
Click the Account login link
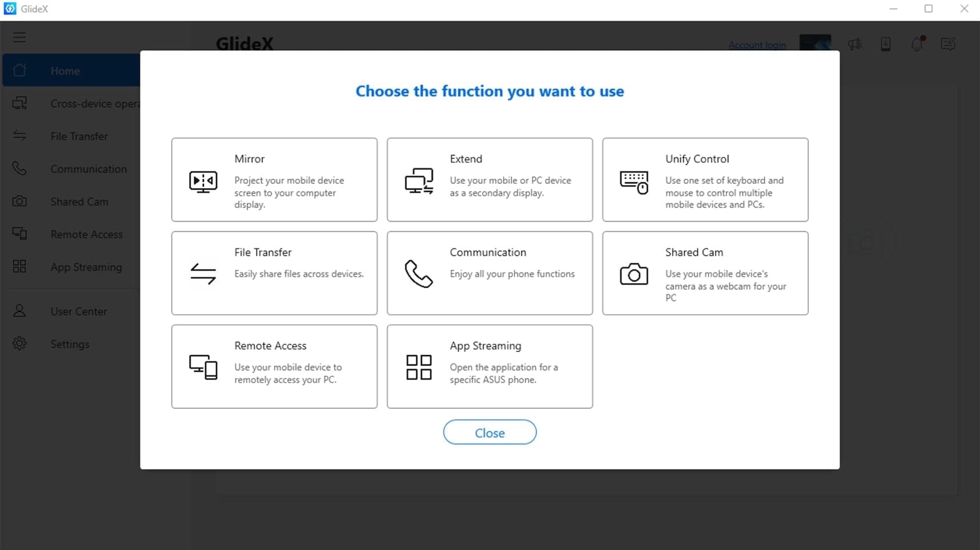tap(757, 45)
